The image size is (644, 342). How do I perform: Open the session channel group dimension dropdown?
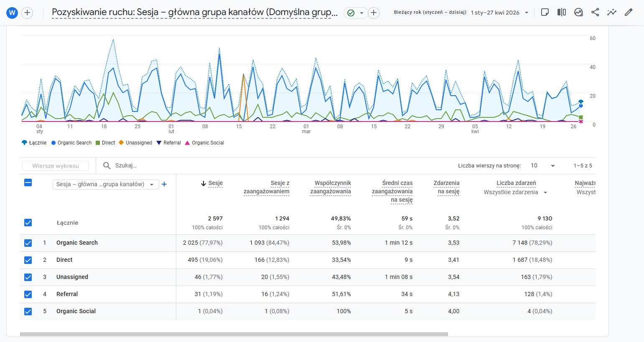click(x=105, y=184)
